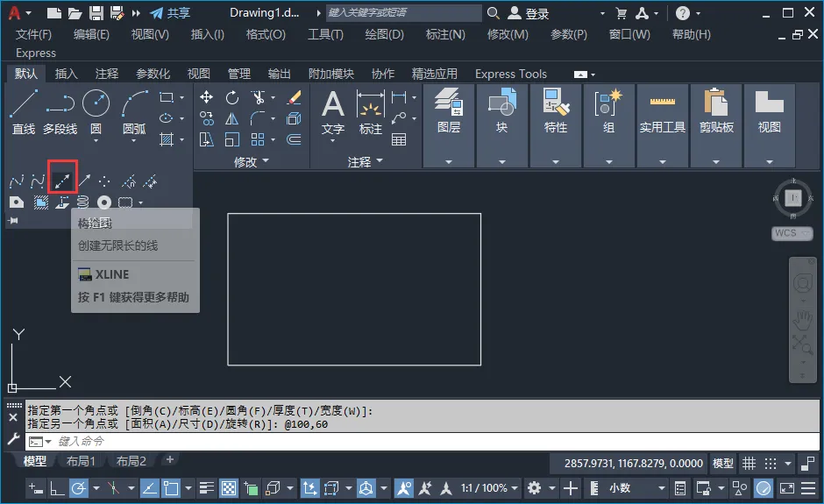Screen dimensions: 824x504
Task: Toggle transparency checkered icon
Action: (x=229, y=489)
